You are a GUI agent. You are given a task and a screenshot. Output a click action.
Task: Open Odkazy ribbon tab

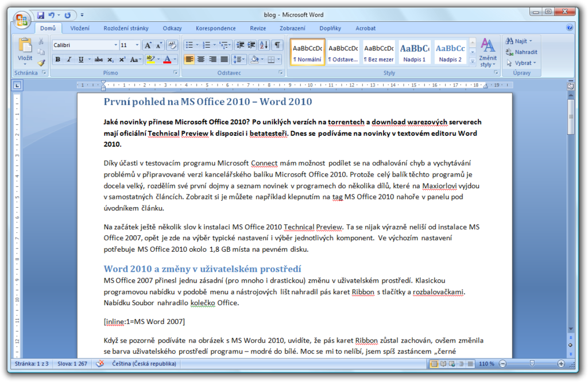[x=172, y=28]
